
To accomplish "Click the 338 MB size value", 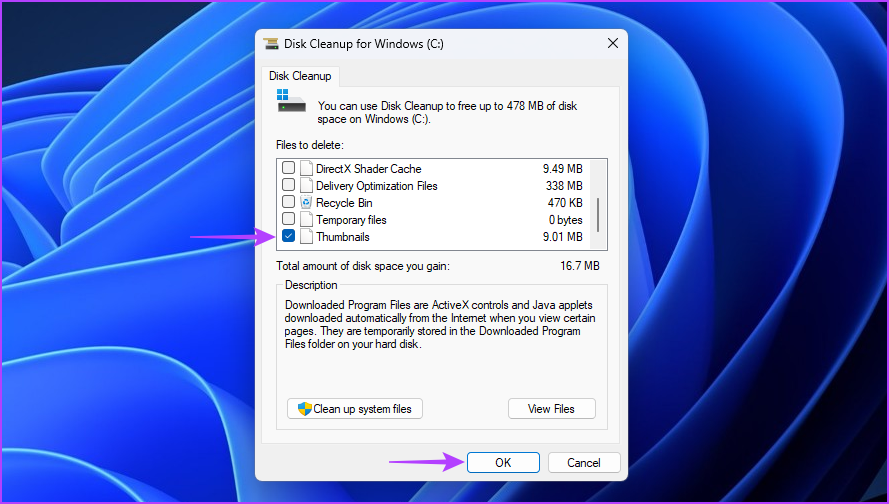I will click(x=564, y=186).
